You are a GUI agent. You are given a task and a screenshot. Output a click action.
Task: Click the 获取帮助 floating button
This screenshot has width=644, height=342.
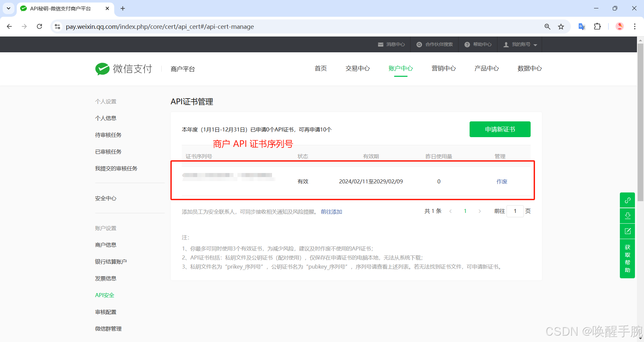pyautogui.click(x=627, y=258)
